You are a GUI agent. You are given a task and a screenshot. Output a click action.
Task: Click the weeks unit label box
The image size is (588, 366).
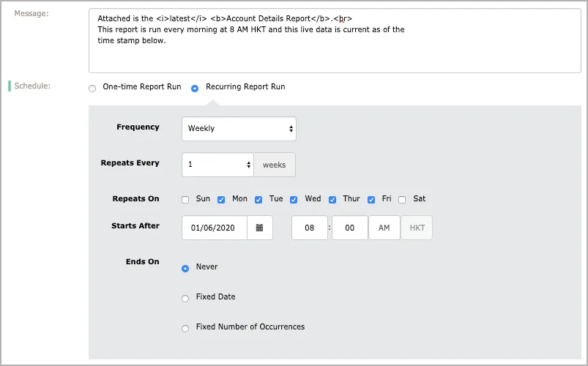point(275,165)
